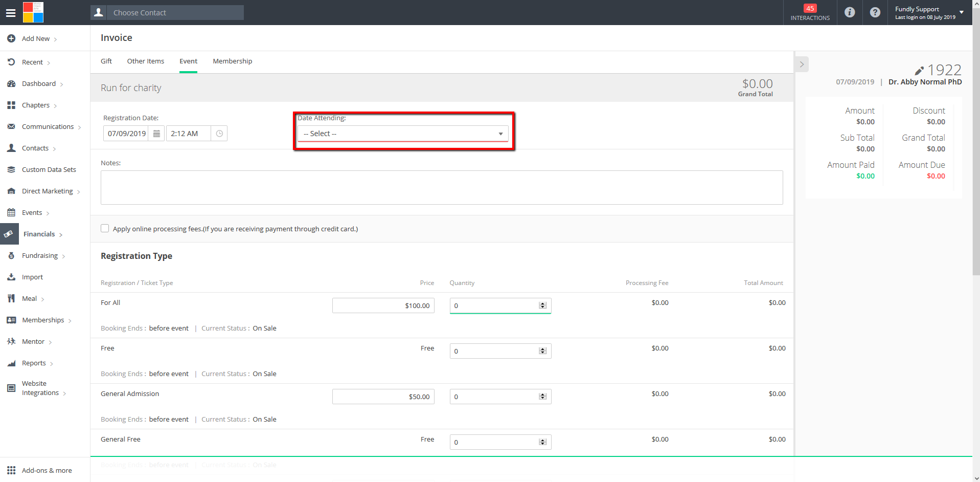Viewport: 980px width, 482px height.
Task: Open Add-ons & more link
Action: click(47, 470)
